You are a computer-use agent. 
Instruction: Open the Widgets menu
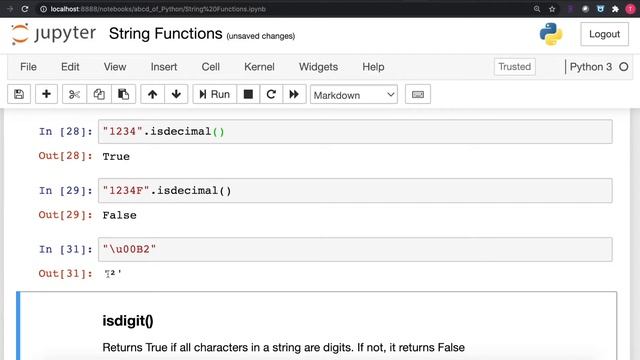[x=318, y=67]
